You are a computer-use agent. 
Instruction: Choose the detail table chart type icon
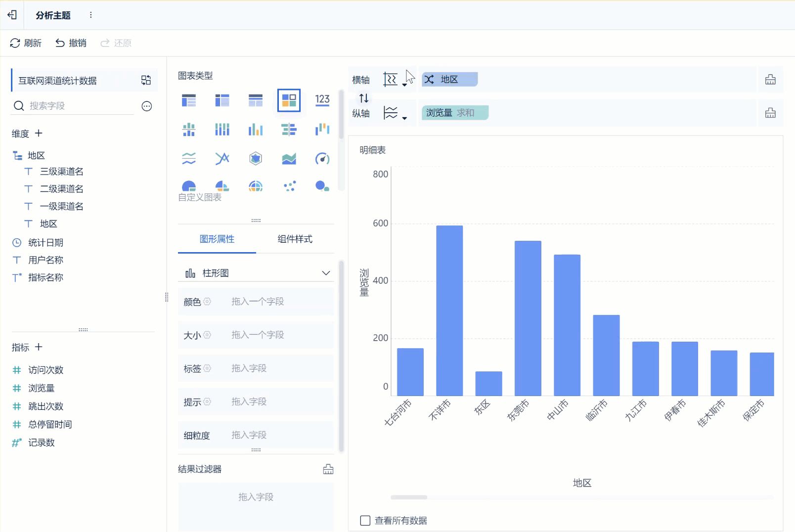pos(256,100)
